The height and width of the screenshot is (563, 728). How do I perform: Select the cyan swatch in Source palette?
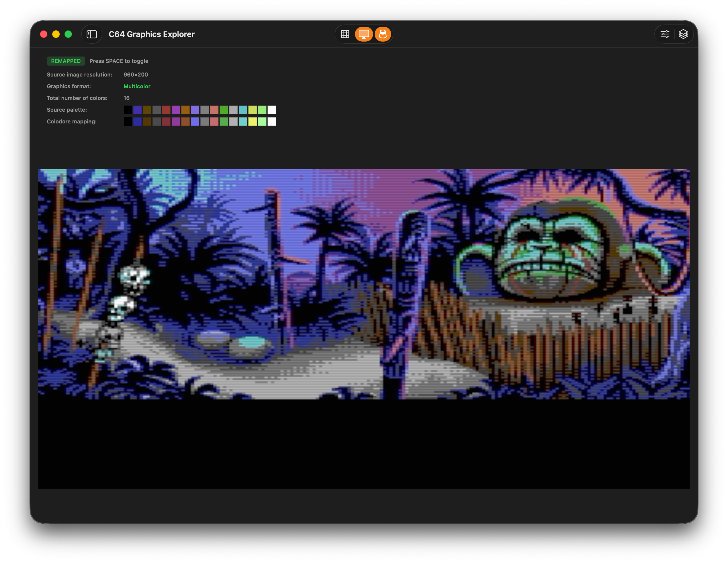243,110
